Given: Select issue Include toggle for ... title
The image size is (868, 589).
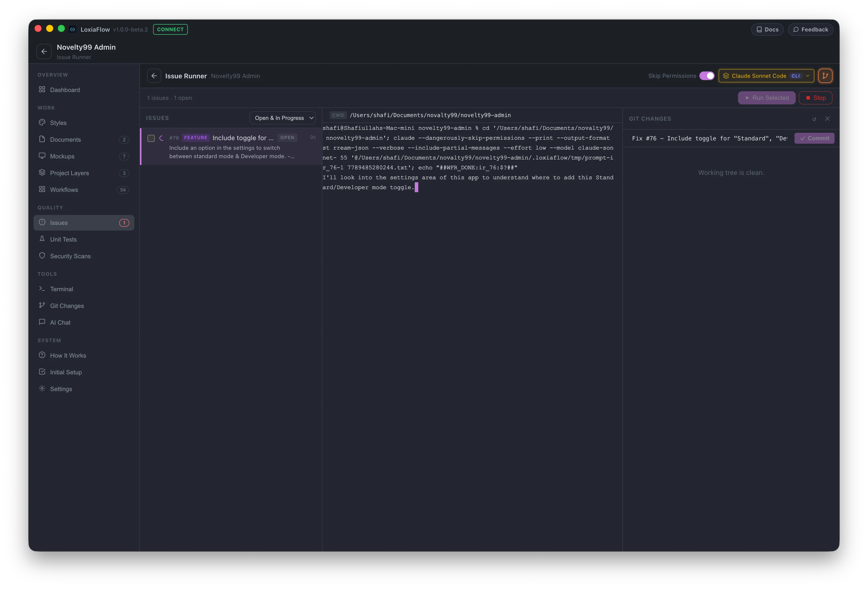Looking at the screenshot, I should point(243,138).
